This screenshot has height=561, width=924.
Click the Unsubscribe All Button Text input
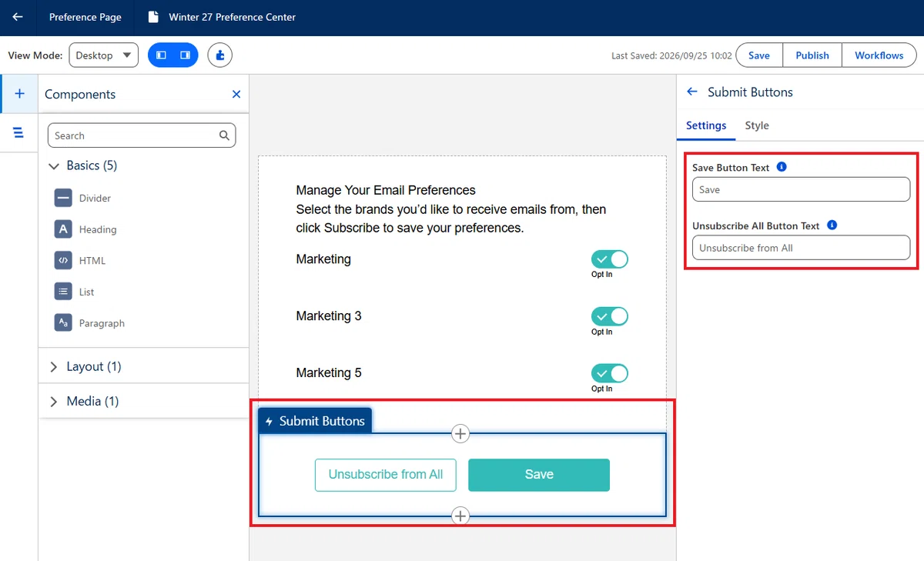click(x=802, y=248)
